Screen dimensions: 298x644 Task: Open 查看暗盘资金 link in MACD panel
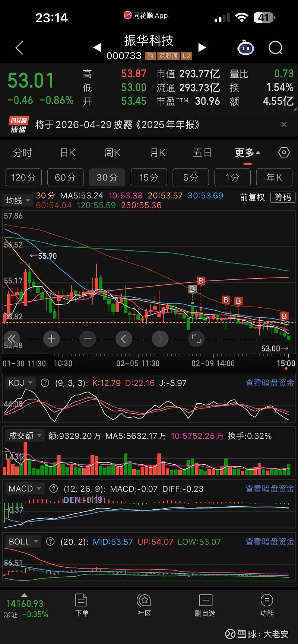[x=270, y=488]
